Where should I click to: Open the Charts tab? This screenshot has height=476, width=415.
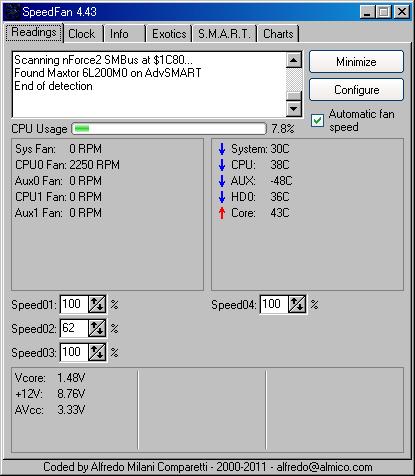[x=278, y=34]
